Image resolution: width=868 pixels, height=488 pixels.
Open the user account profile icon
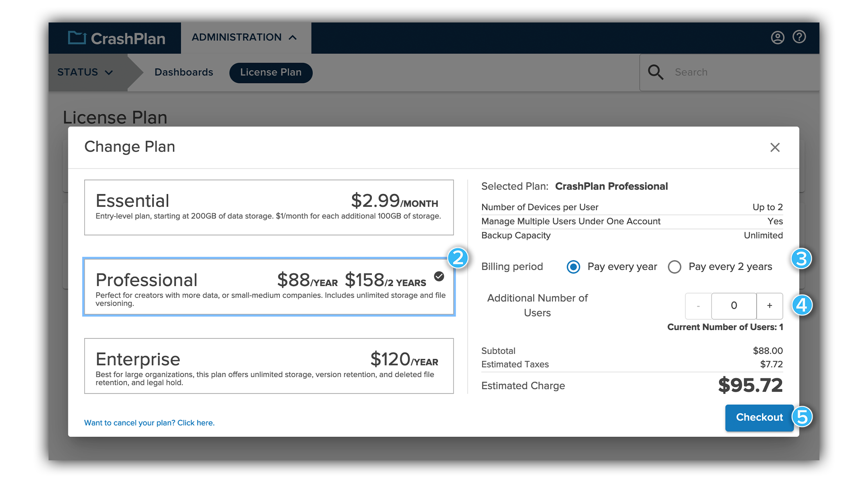point(778,37)
